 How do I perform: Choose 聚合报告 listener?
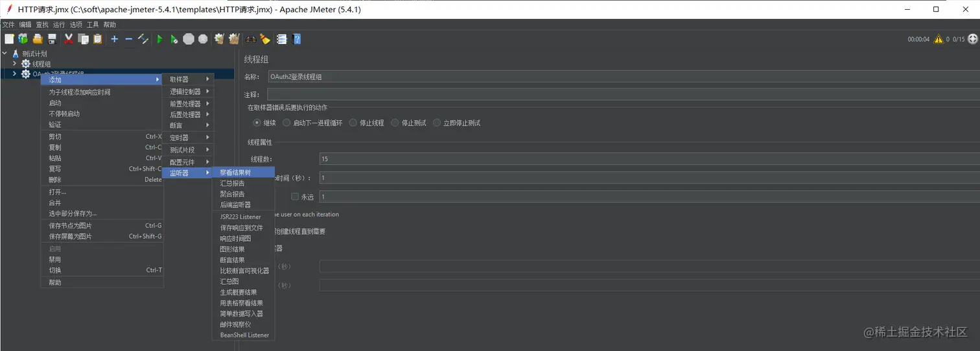[x=244, y=194]
